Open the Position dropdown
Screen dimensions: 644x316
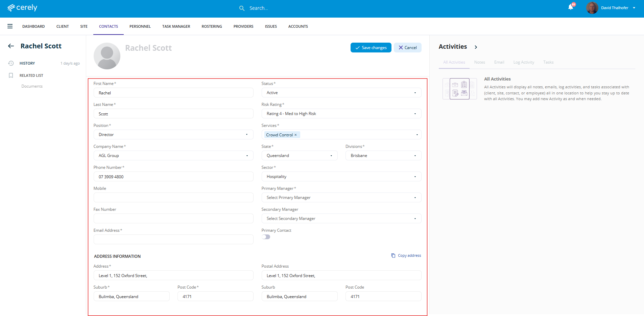(x=173, y=135)
